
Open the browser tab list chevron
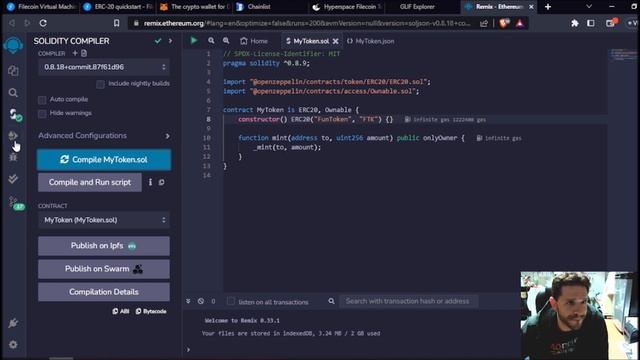tap(589, 7)
